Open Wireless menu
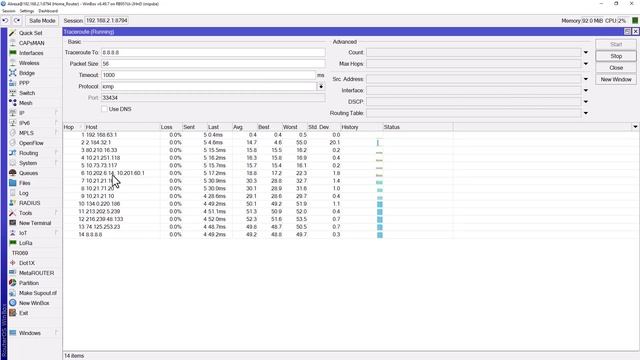The width and height of the screenshot is (640, 360). (29, 63)
